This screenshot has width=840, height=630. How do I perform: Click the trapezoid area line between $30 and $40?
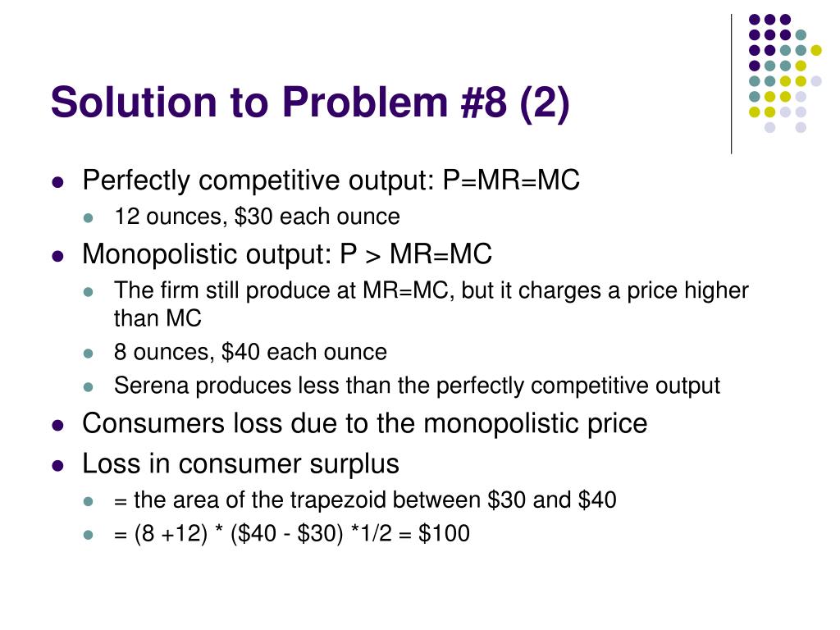pyautogui.click(x=365, y=500)
